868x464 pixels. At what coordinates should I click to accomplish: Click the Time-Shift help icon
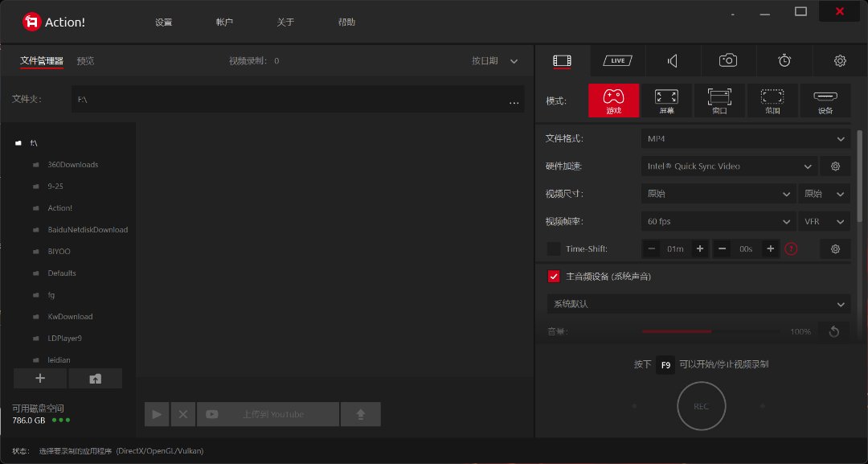pyautogui.click(x=791, y=249)
